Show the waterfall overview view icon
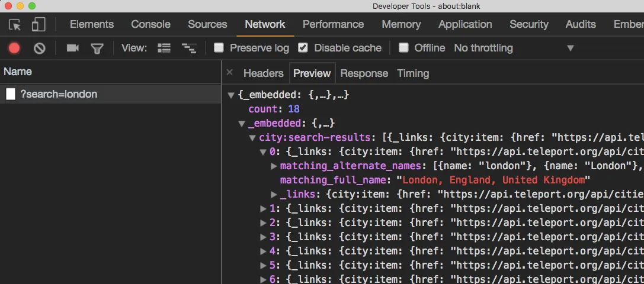The image size is (644, 284). click(189, 49)
